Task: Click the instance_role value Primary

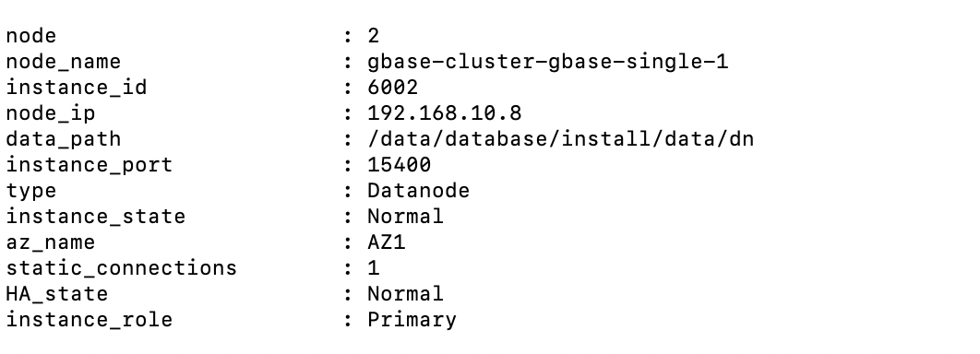Action: pyautogui.click(x=412, y=320)
